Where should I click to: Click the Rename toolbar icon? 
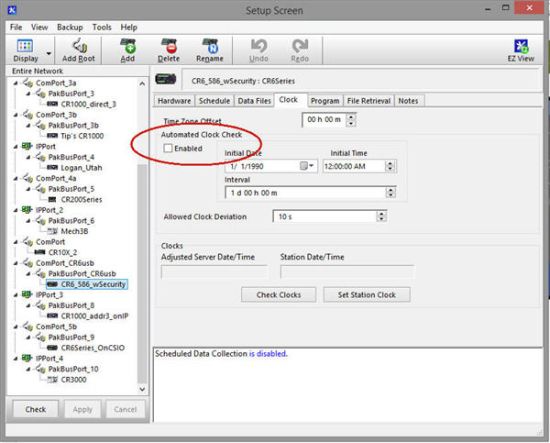(x=210, y=50)
